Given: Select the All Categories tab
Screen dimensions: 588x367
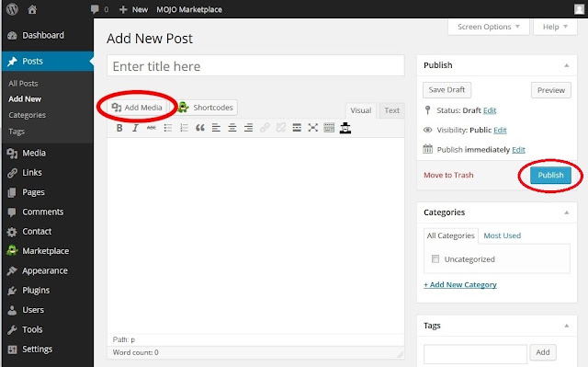Looking at the screenshot, I should click(451, 235).
